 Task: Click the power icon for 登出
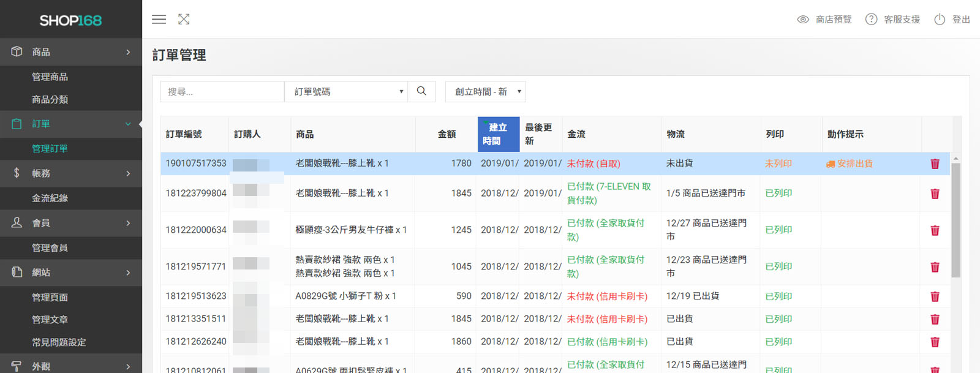point(940,20)
